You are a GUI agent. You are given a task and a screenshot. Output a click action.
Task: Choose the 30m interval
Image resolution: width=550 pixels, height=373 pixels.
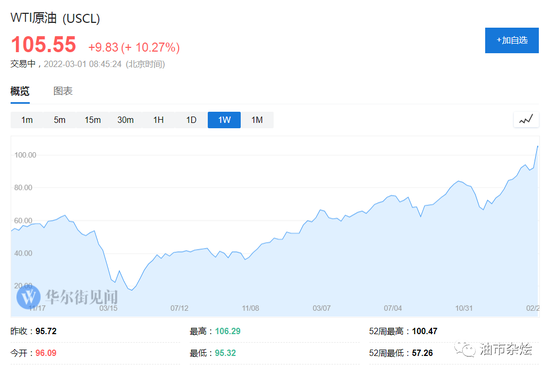(126, 120)
